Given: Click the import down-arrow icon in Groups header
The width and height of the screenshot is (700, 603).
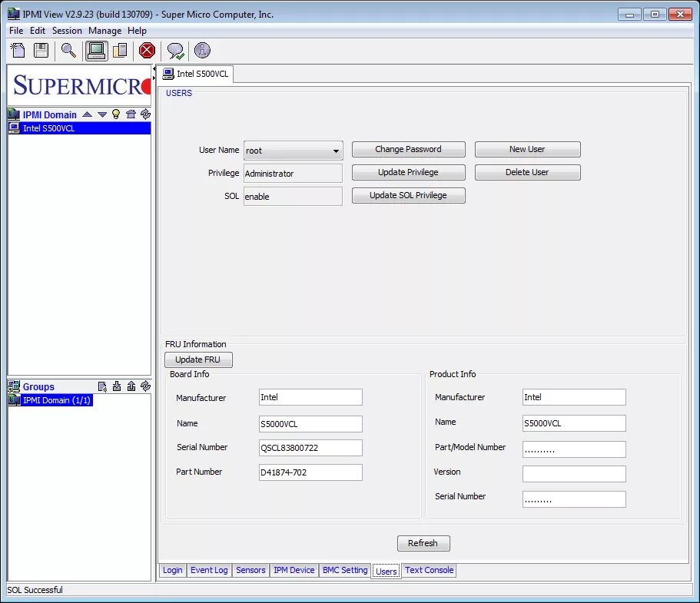Looking at the screenshot, I should click(117, 386).
